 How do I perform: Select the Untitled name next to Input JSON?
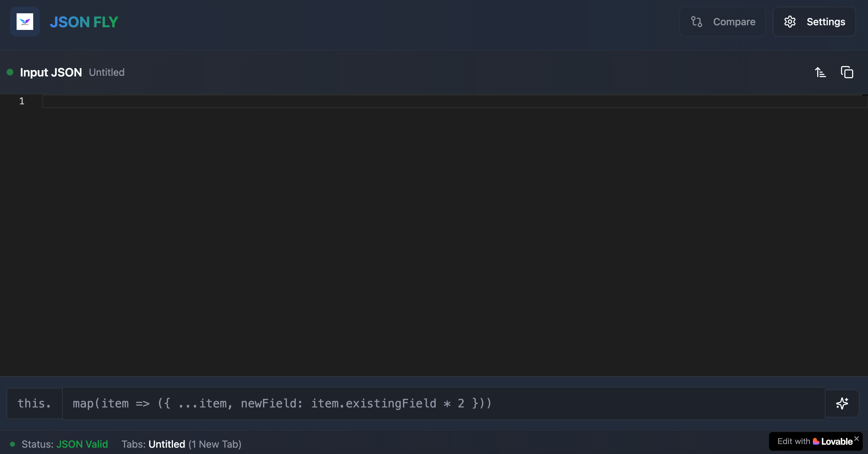pos(107,72)
